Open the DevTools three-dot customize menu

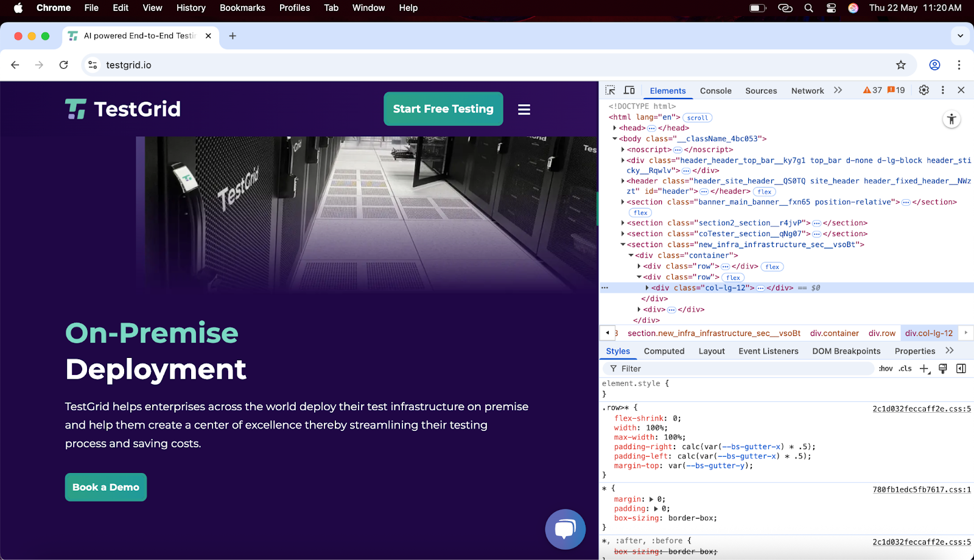(942, 90)
